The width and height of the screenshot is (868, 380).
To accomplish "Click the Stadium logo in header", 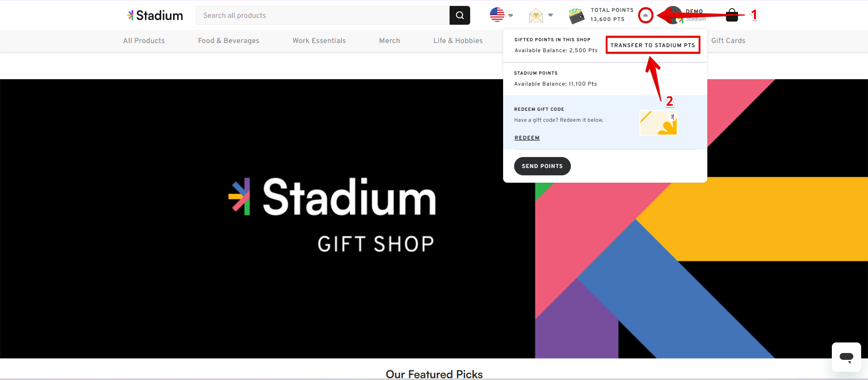I will (x=155, y=16).
